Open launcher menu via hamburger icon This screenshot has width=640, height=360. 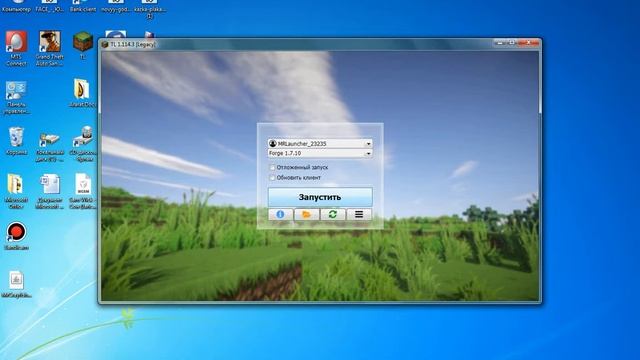(x=359, y=214)
